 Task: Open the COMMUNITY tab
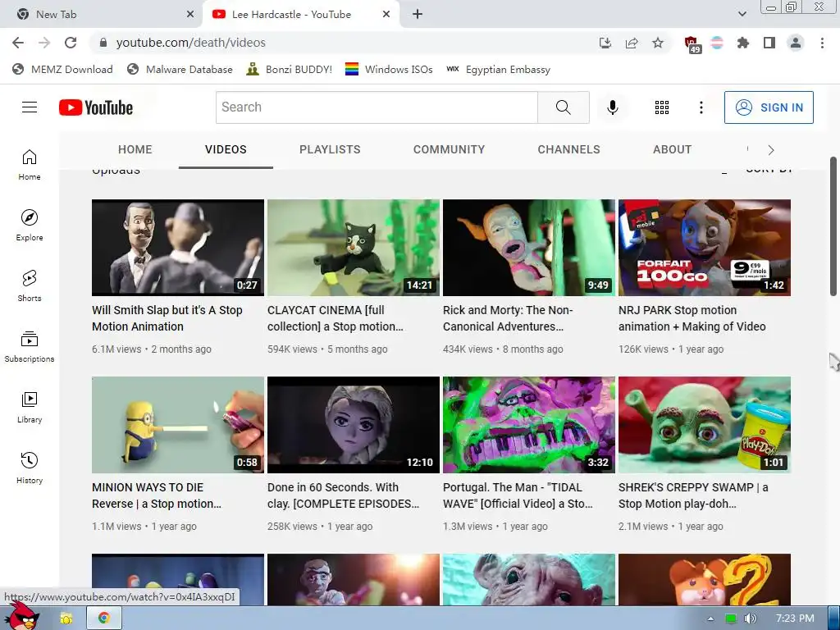tap(449, 149)
